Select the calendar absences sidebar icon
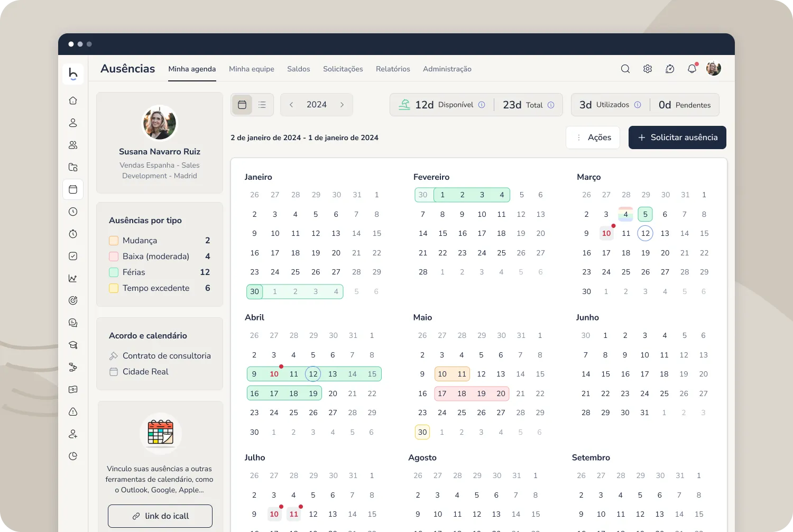 (73, 189)
